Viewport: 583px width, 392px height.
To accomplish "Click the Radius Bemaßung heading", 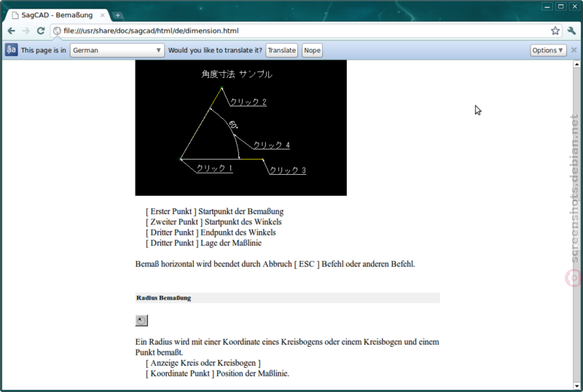I will 163,298.
